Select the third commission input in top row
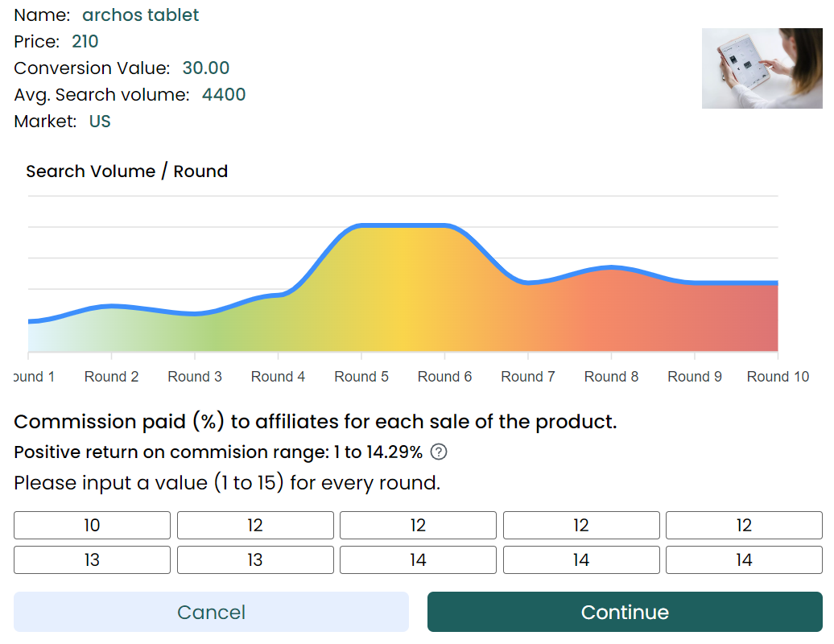Viewport: 834px width, 644px height. tap(418, 526)
